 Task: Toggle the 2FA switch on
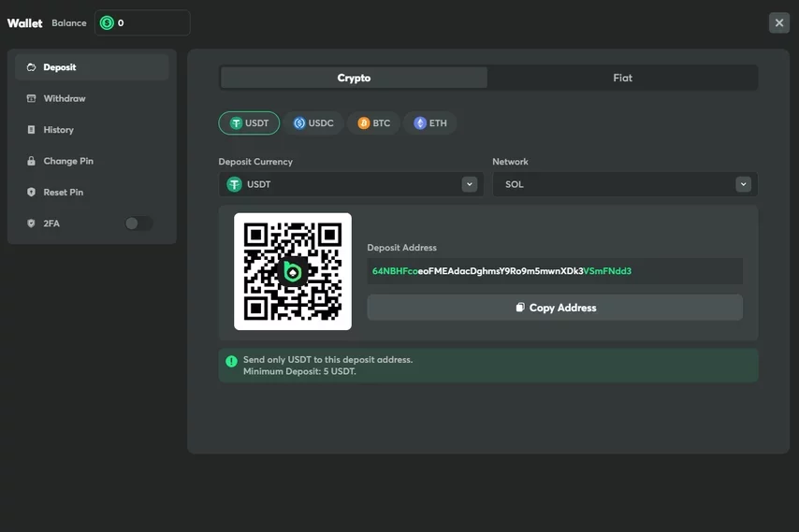(x=138, y=223)
